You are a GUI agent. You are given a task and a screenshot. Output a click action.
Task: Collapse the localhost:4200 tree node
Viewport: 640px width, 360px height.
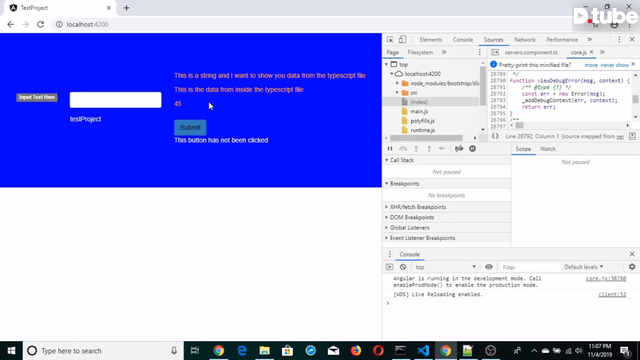392,74
